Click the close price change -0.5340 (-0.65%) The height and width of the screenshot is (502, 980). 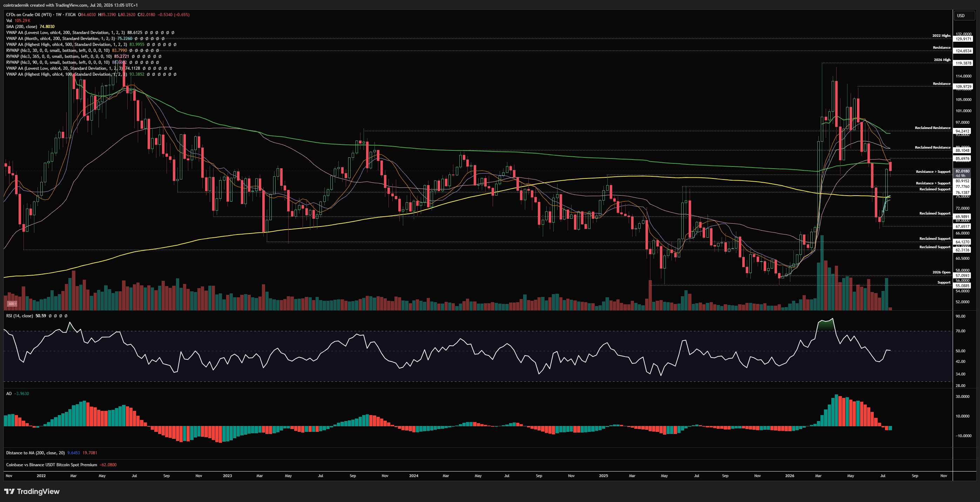[x=174, y=14]
